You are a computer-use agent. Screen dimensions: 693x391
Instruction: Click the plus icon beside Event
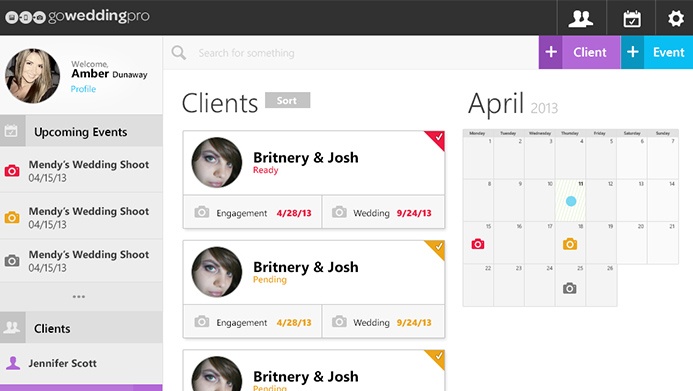(632, 52)
